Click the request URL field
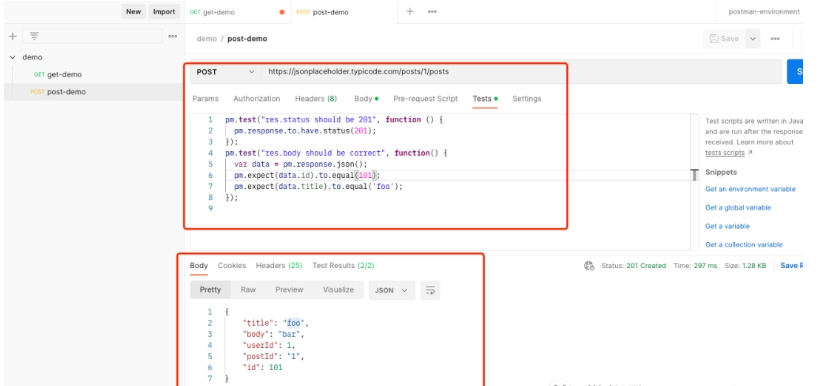 (x=522, y=72)
